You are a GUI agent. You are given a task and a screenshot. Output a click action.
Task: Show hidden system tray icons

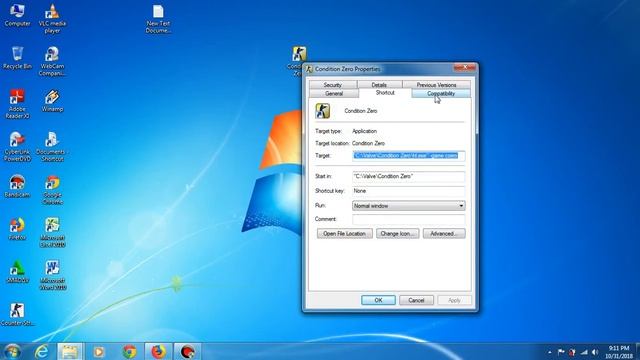pyautogui.click(x=550, y=352)
